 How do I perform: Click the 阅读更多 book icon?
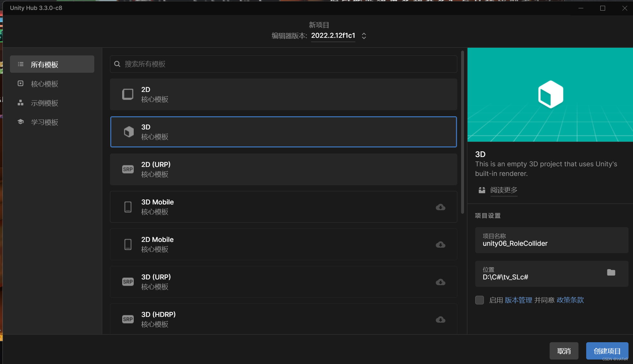pos(482,190)
